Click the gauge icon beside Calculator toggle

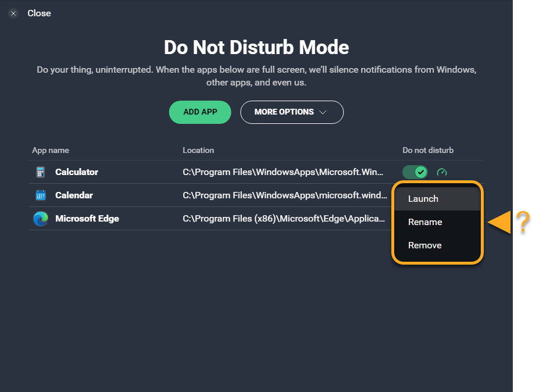[442, 172]
